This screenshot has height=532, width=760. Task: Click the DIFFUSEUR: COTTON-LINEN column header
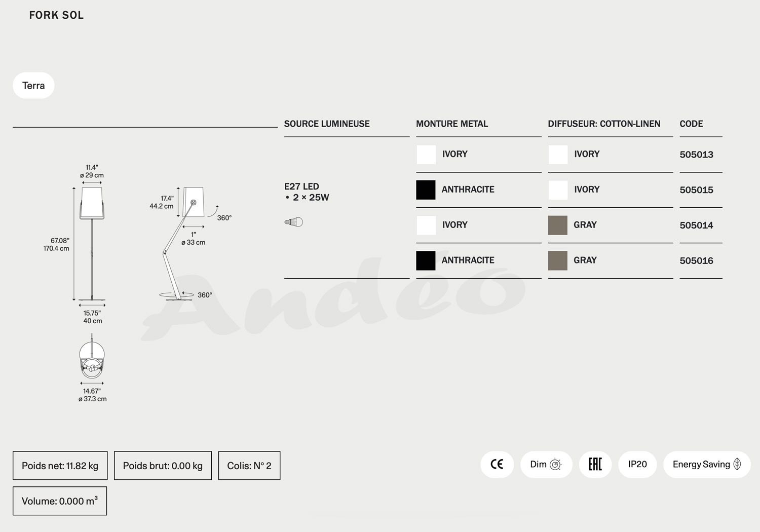604,124
